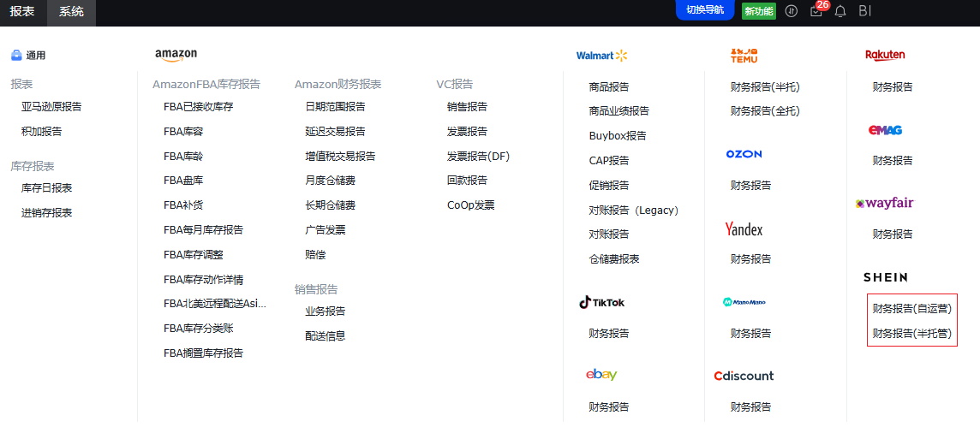Open 亚马逊原报告 under 报表
This screenshot has width=980, height=427.
click(51, 107)
